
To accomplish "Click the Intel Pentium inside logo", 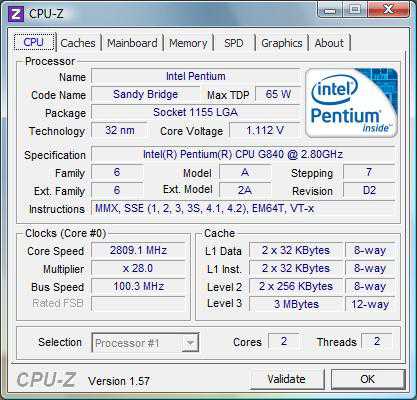I will [x=351, y=103].
